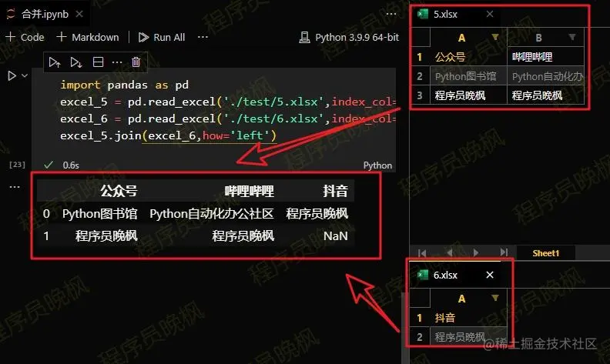
Task: Switch to the 6.xlsx tab
Action: [445, 276]
